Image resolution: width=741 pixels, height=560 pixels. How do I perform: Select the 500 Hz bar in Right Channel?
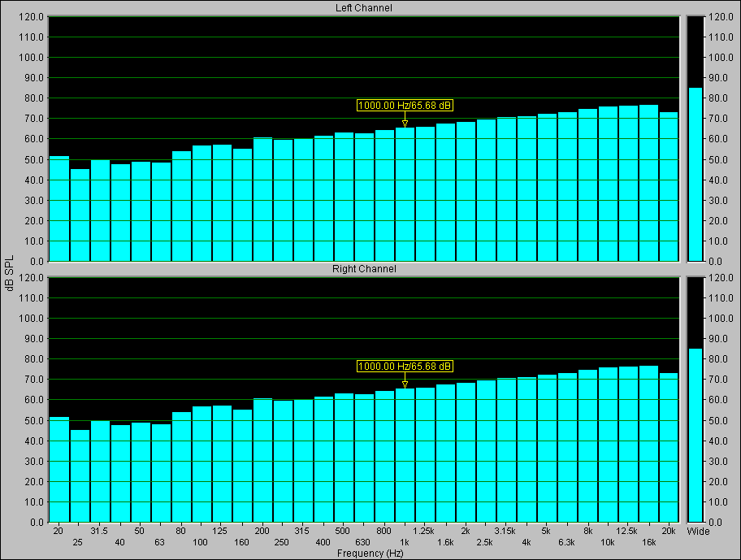point(344,458)
